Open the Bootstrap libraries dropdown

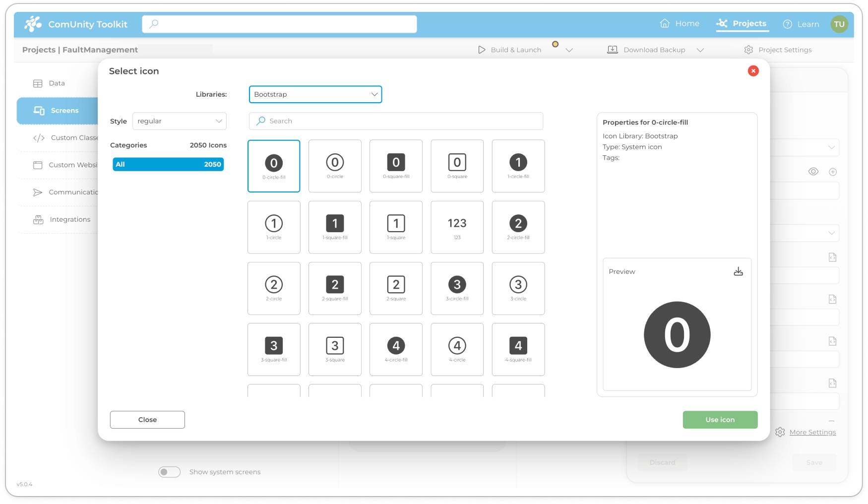pos(315,94)
